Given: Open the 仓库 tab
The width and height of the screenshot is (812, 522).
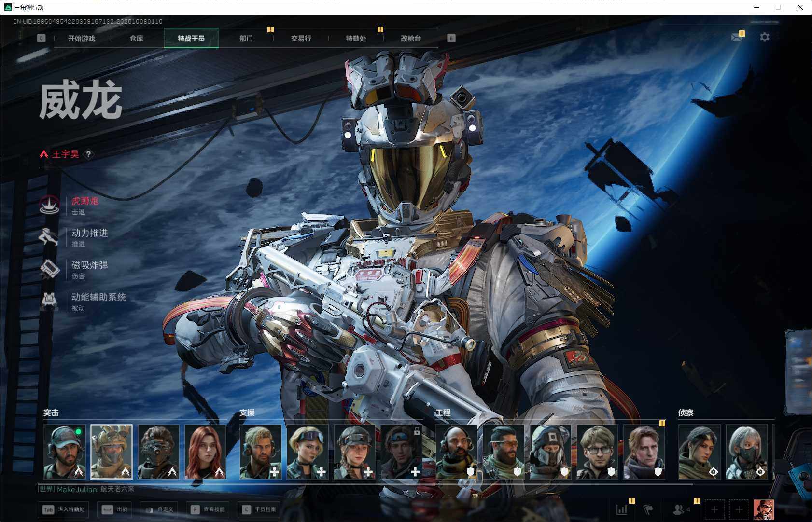Looking at the screenshot, I should coord(137,38).
